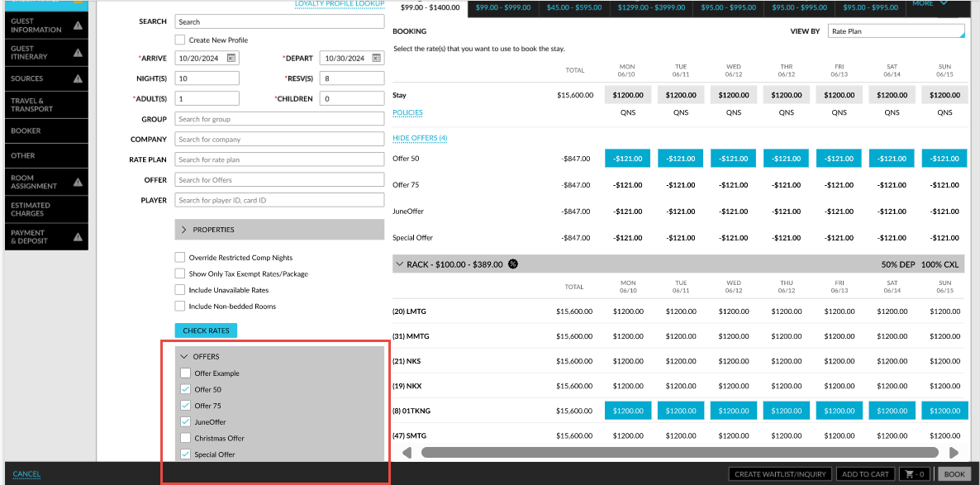Click the player ID search field
The height and width of the screenshot is (485, 980).
(x=279, y=200)
